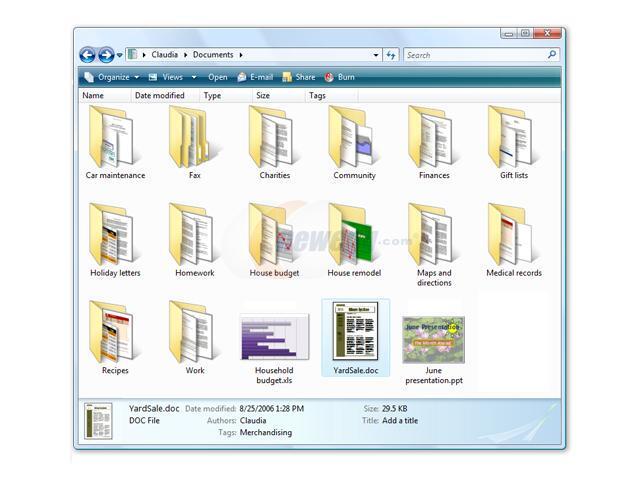Edit the Merchandising tag value
This screenshot has height=480, width=640.
pos(266,432)
